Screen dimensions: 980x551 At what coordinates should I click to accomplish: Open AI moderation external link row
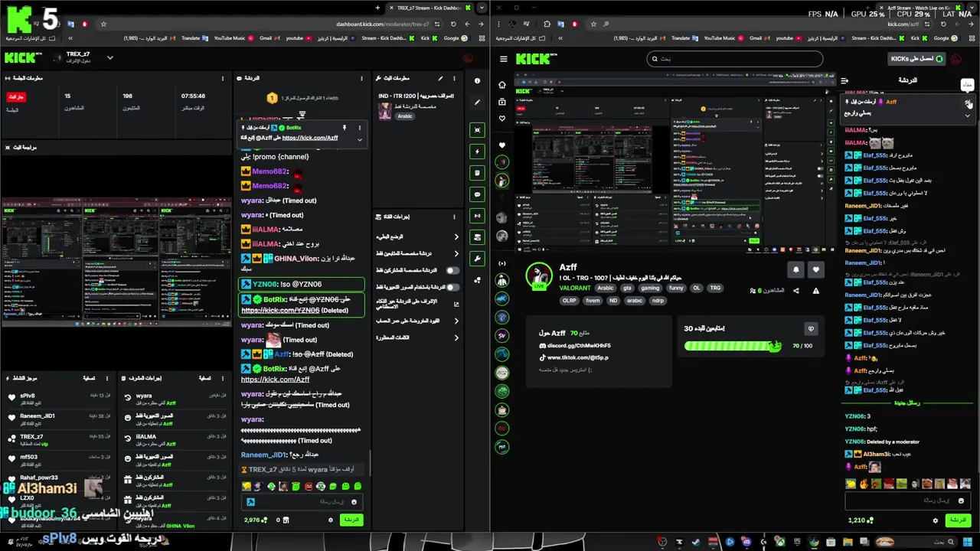tap(418, 304)
